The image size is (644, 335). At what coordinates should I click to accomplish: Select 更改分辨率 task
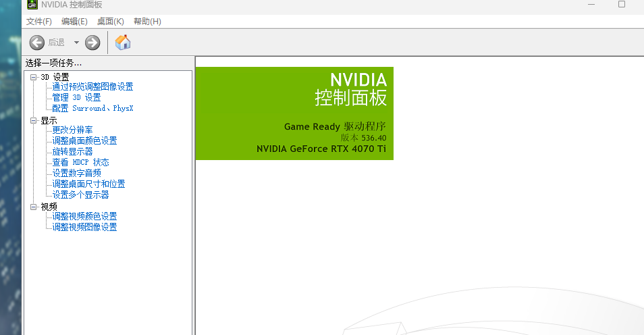click(72, 130)
